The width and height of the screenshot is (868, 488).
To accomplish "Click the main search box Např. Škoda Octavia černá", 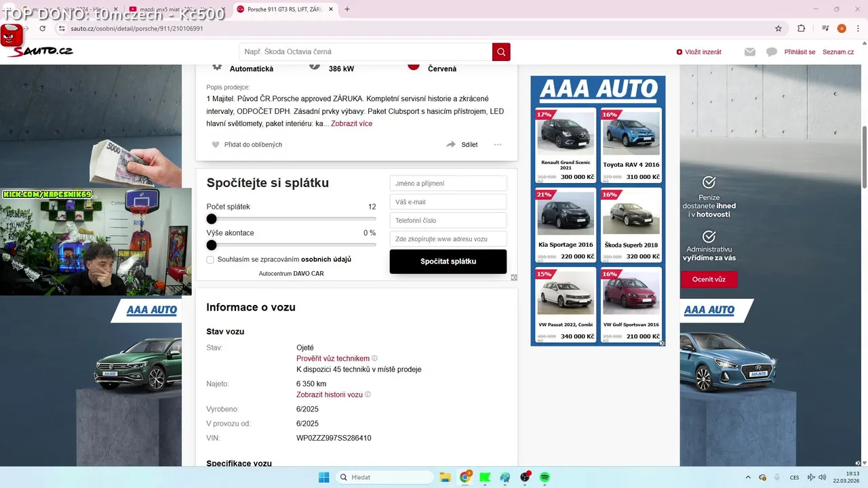I will (x=366, y=52).
